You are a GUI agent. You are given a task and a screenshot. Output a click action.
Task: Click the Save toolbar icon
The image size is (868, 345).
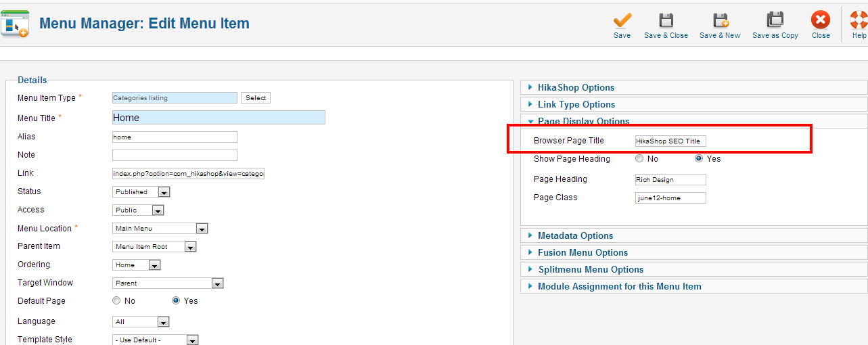click(x=622, y=20)
